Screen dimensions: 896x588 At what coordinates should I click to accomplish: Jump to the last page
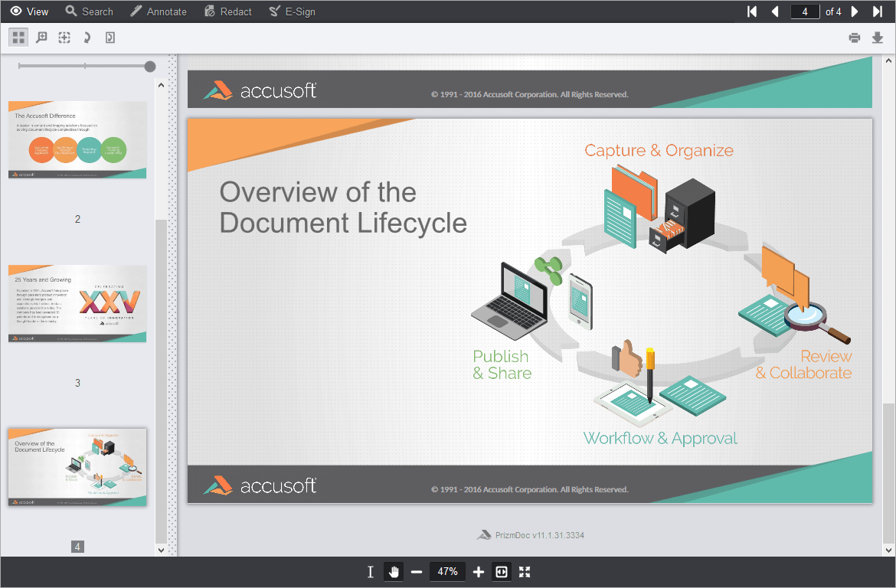(x=877, y=11)
